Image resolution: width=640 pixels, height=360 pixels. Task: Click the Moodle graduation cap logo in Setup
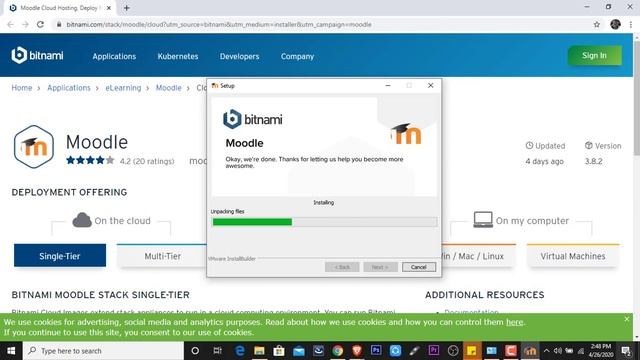pyautogui.click(x=406, y=133)
